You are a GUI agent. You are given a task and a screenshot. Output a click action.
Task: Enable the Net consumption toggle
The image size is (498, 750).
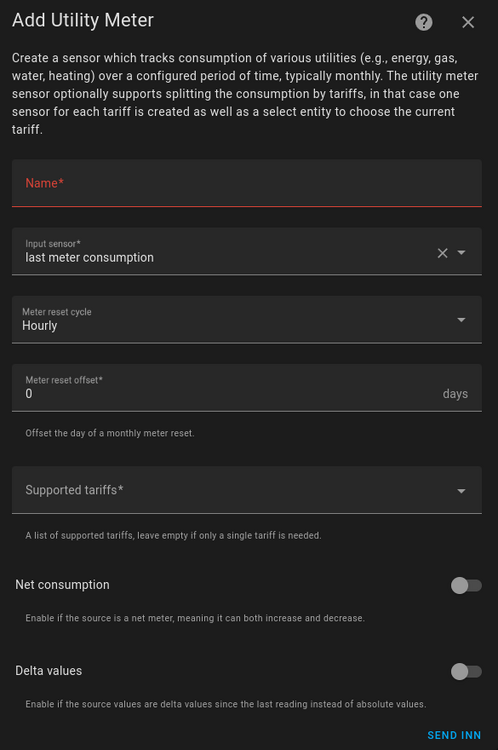click(466, 585)
